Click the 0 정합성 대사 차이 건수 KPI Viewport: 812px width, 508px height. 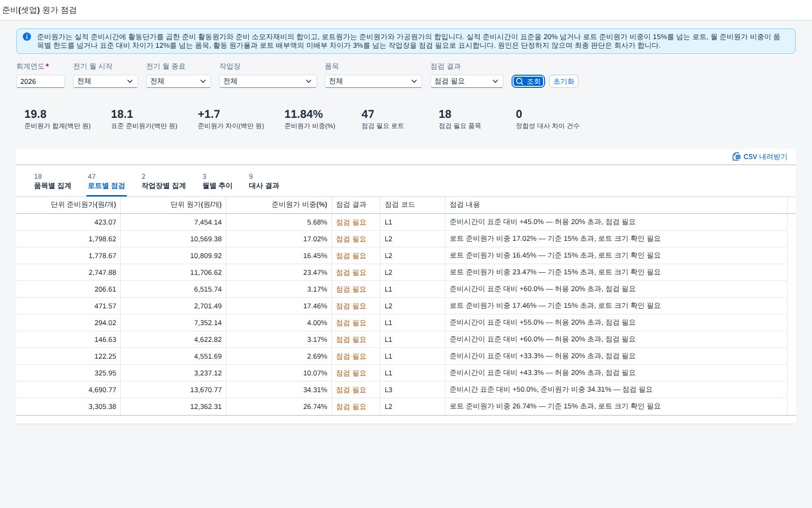(x=548, y=119)
